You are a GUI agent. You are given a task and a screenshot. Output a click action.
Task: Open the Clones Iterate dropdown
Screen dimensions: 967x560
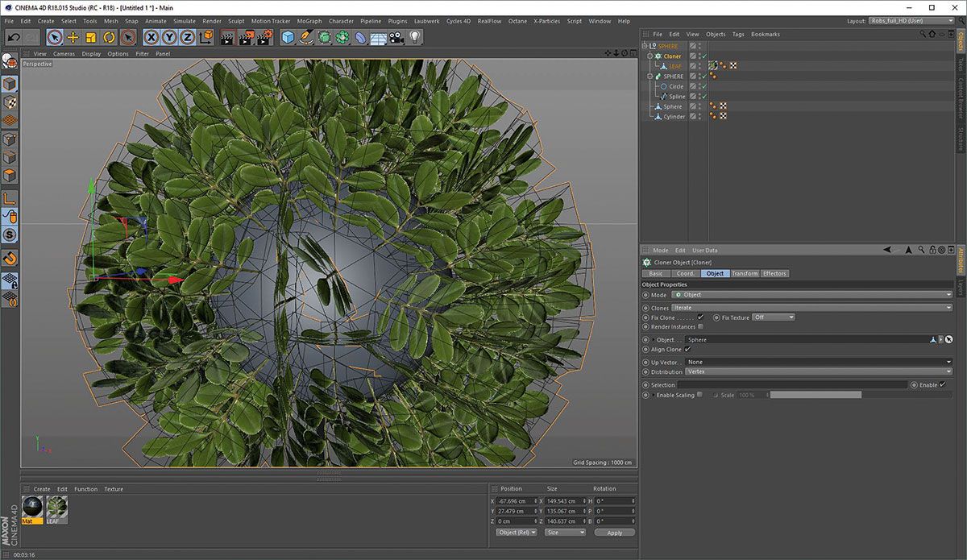[806, 307]
